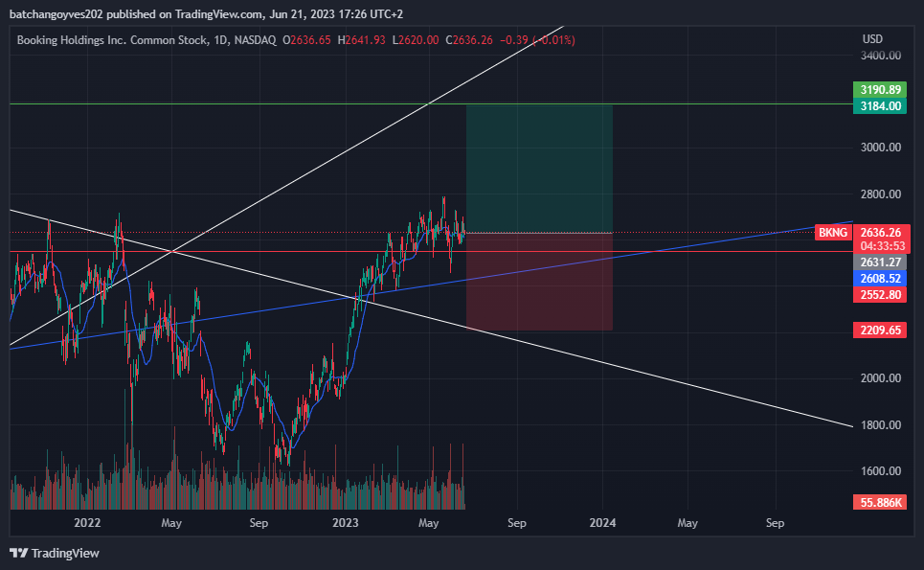The height and width of the screenshot is (570, 924).
Task: Select the red 2209.65 stop price tag
Action: click(x=880, y=331)
